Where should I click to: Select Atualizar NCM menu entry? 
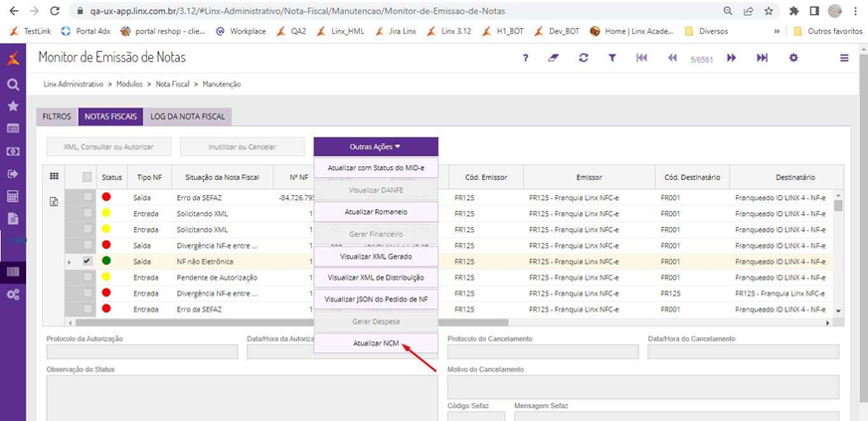point(376,343)
